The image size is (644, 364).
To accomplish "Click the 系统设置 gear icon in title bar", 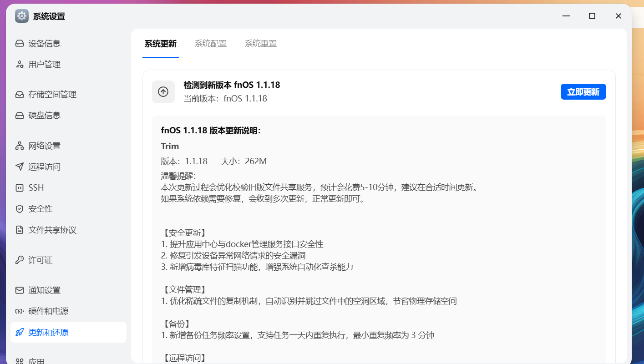I will point(21,16).
